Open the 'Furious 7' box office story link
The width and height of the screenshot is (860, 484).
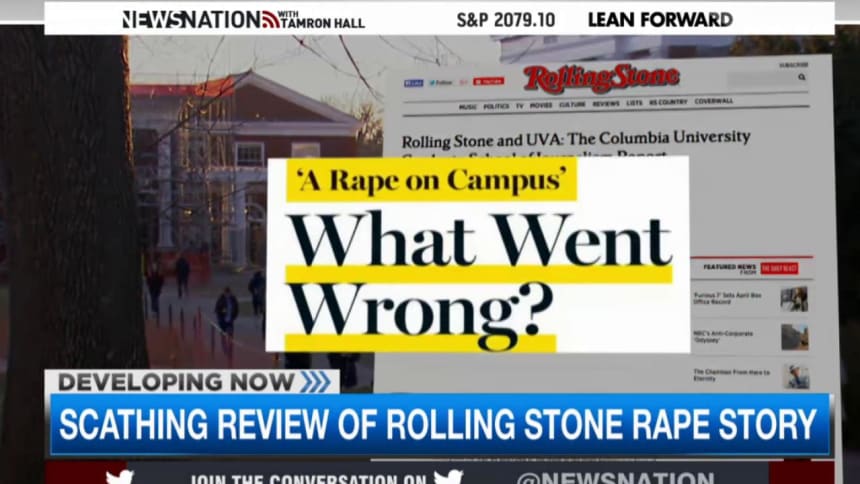point(727,299)
